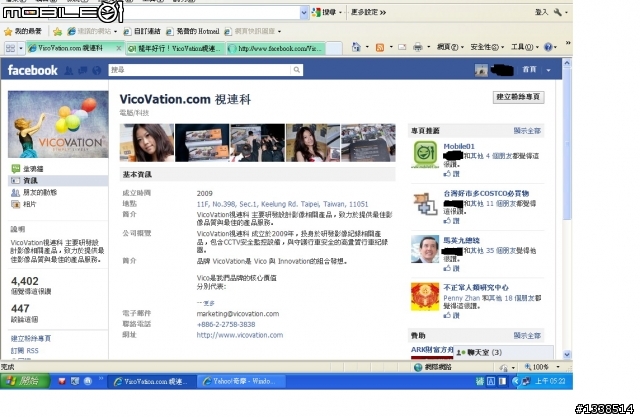
Task: Open the 安全性 safety menu in IE toolbar
Action: [x=487, y=47]
